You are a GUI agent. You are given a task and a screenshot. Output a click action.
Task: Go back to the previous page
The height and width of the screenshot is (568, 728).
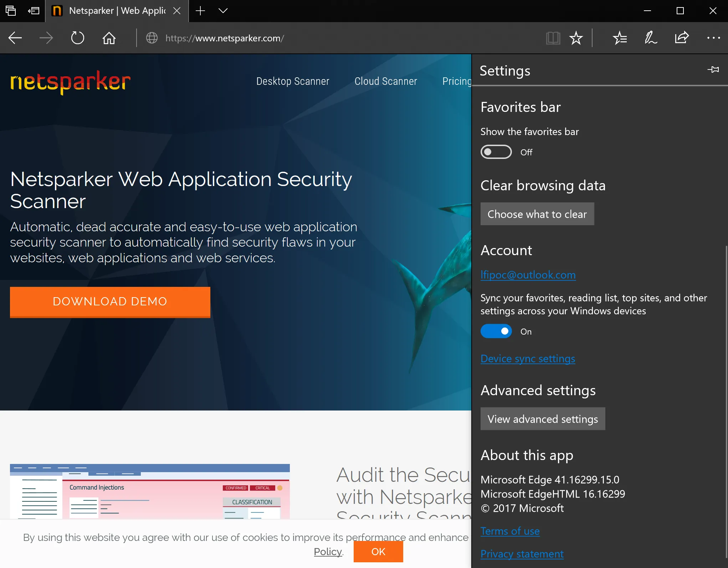(15, 38)
